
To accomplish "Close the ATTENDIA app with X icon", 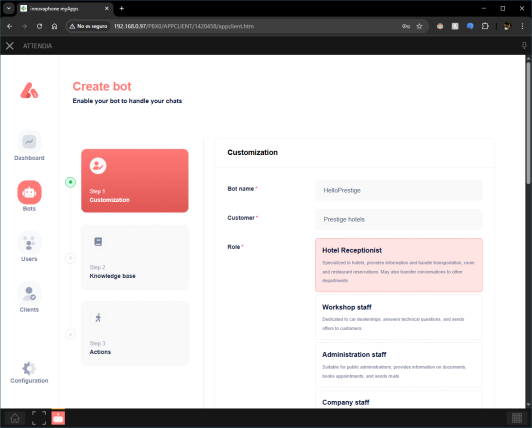I will [10, 46].
